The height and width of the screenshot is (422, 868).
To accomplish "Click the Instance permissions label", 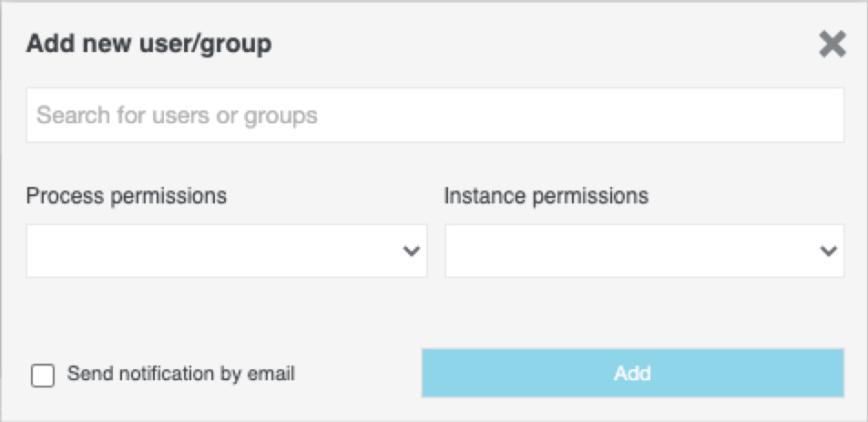I will [546, 196].
